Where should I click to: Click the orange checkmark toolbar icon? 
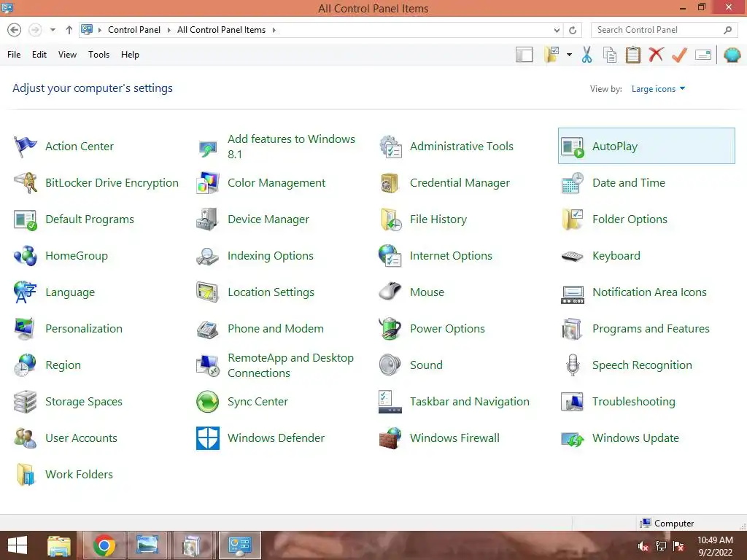click(679, 55)
